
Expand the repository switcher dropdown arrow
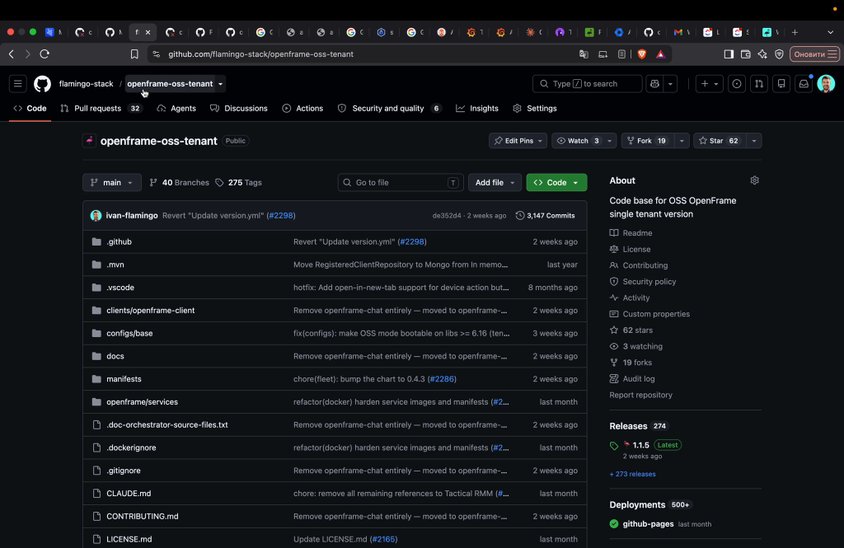220,84
